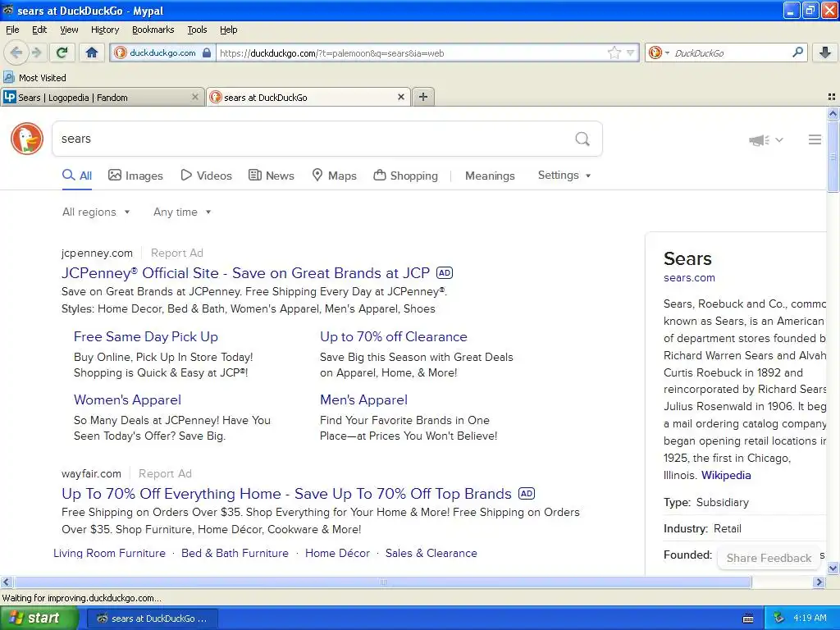
Task: Open the megaphone feedback icon
Action: pyautogui.click(x=759, y=140)
